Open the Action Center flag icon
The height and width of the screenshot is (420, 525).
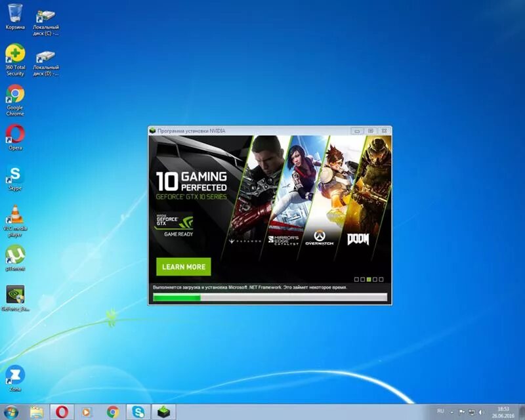(x=461, y=411)
